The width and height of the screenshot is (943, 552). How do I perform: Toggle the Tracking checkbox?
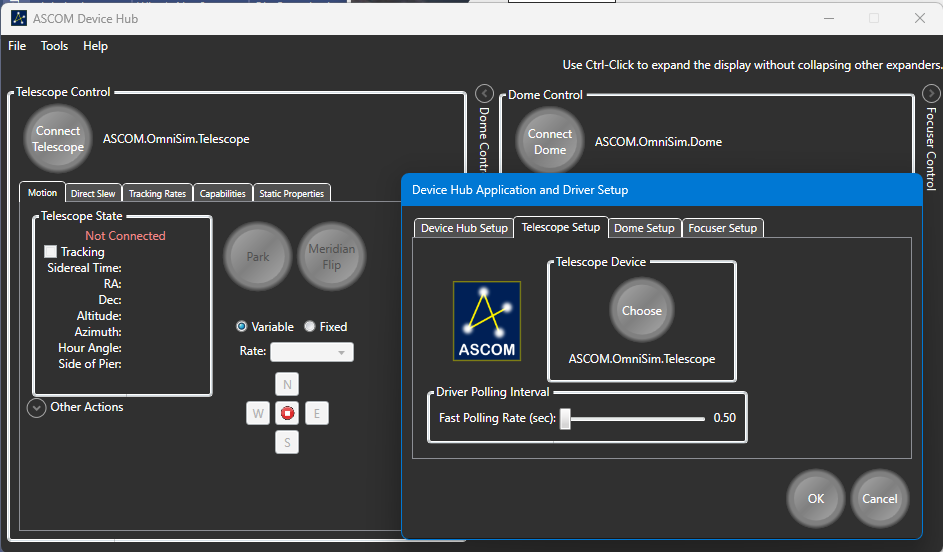coord(51,251)
